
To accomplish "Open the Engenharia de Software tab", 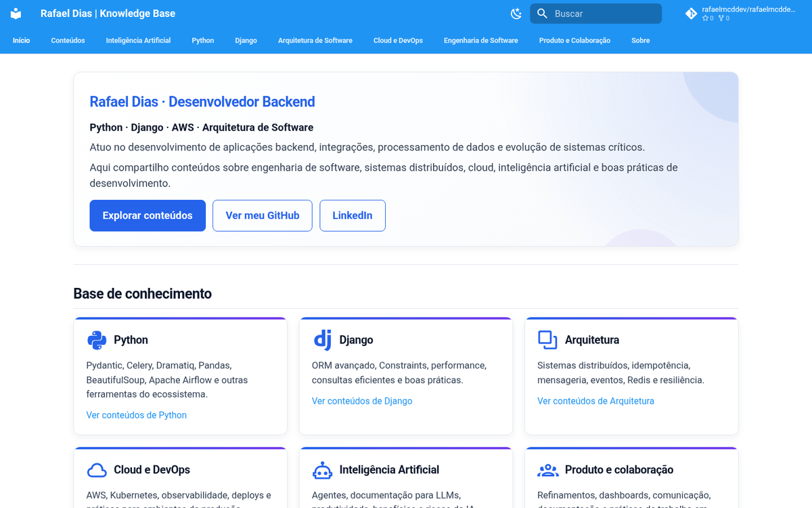I will point(480,41).
